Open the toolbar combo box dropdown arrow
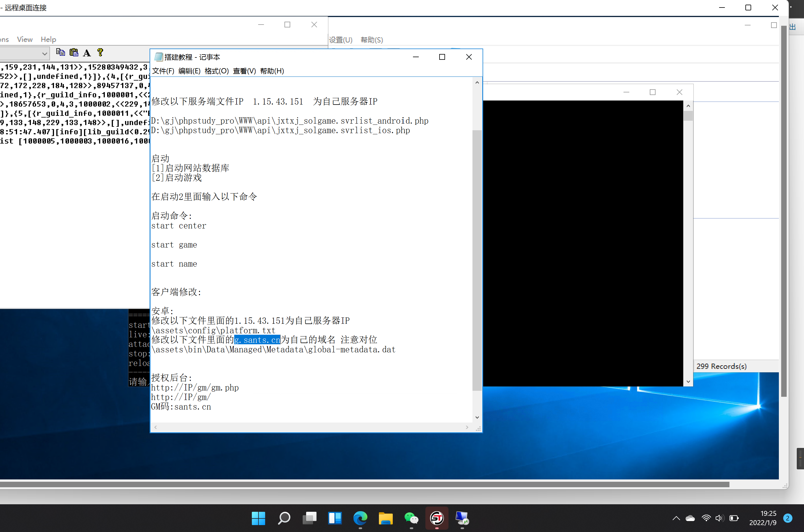 (44, 54)
